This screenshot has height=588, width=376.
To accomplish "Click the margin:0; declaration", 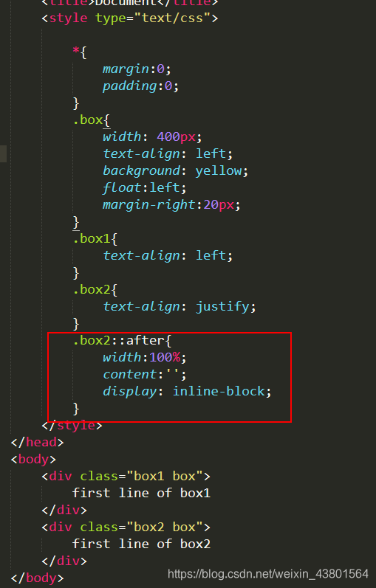I will click(x=137, y=69).
